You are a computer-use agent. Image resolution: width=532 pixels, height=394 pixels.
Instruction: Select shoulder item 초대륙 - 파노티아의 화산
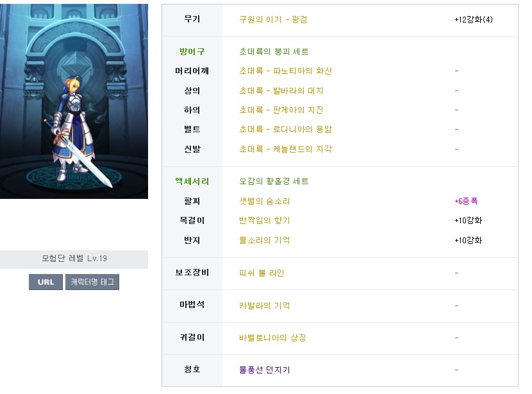pyautogui.click(x=285, y=71)
